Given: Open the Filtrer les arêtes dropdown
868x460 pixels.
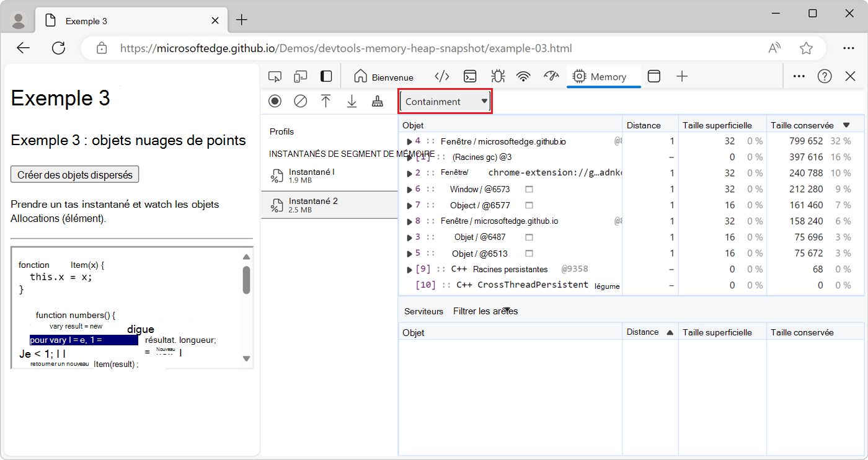Looking at the screenshot, I should 485,311.
